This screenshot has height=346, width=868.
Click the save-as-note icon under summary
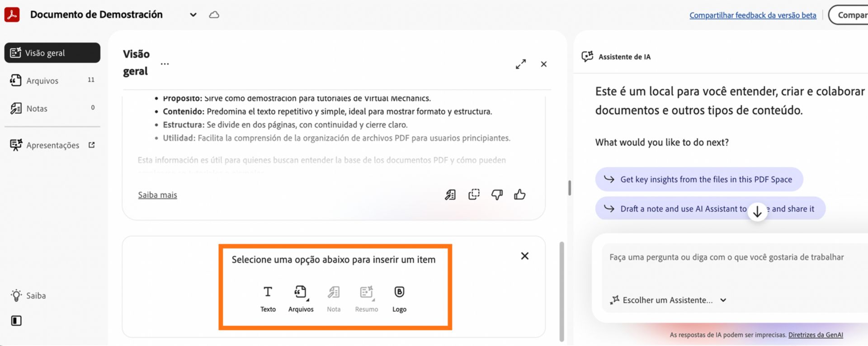[x=450, y=195]
